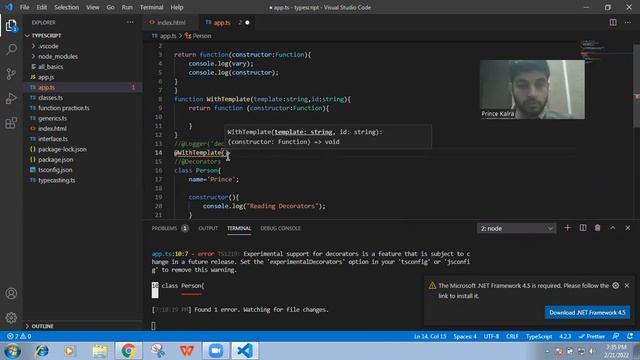The height and width of the screenshot is (360, 640).
Task: Open notifications bell in status bar
Action: click(x=630, y=336)
